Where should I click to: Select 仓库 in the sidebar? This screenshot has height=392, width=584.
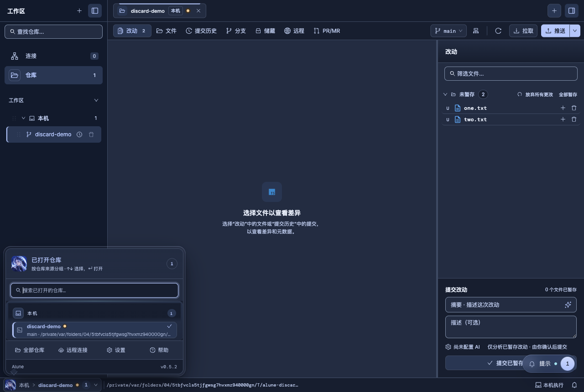point(53,75)
